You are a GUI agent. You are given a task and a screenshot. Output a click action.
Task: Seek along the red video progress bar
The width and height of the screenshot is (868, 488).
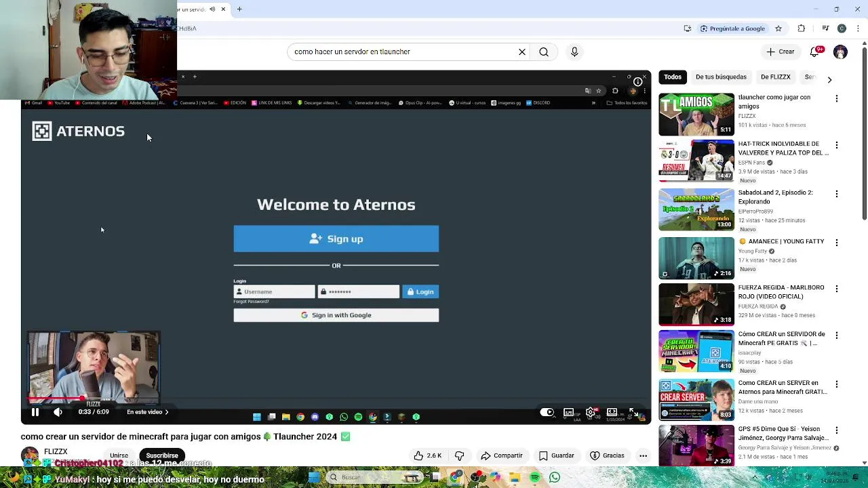(336, 399)
